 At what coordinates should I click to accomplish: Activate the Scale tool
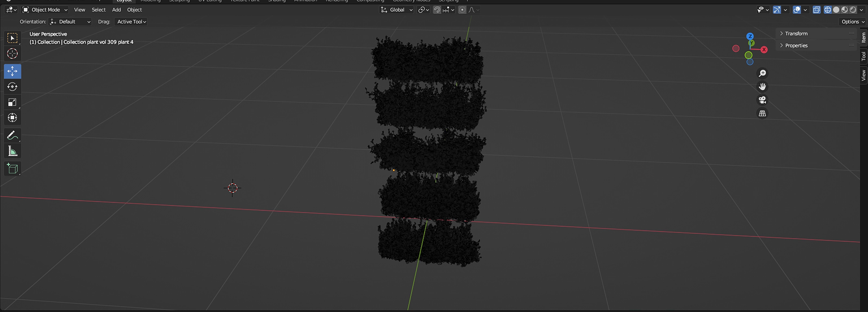13,102
